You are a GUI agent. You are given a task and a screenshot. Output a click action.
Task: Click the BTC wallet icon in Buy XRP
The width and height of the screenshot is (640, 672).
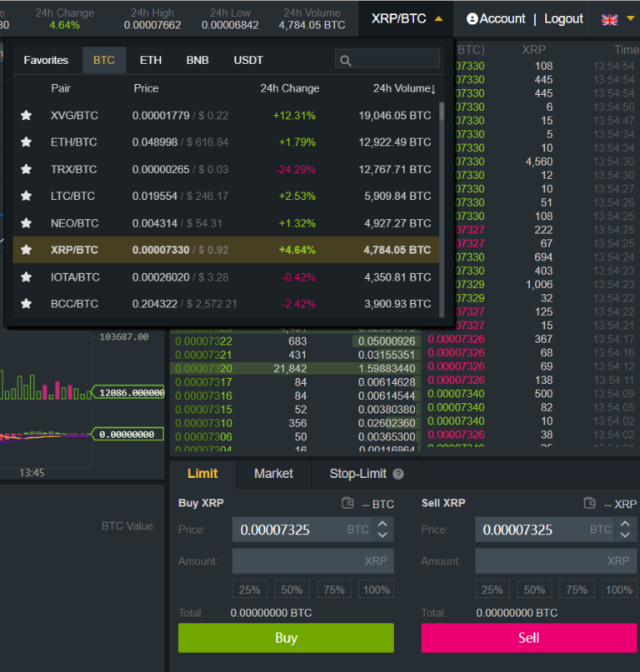pyautogui.click(x=347, y=503)
